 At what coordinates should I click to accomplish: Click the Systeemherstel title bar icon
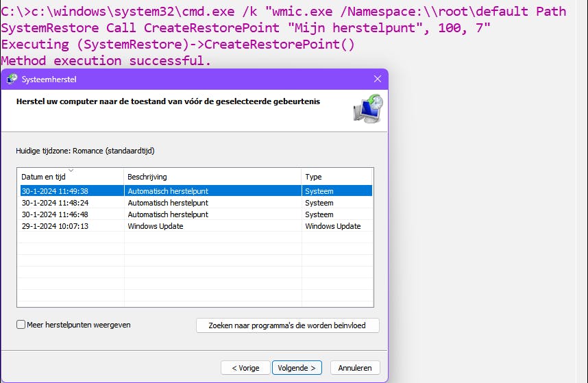coord(12,79)
